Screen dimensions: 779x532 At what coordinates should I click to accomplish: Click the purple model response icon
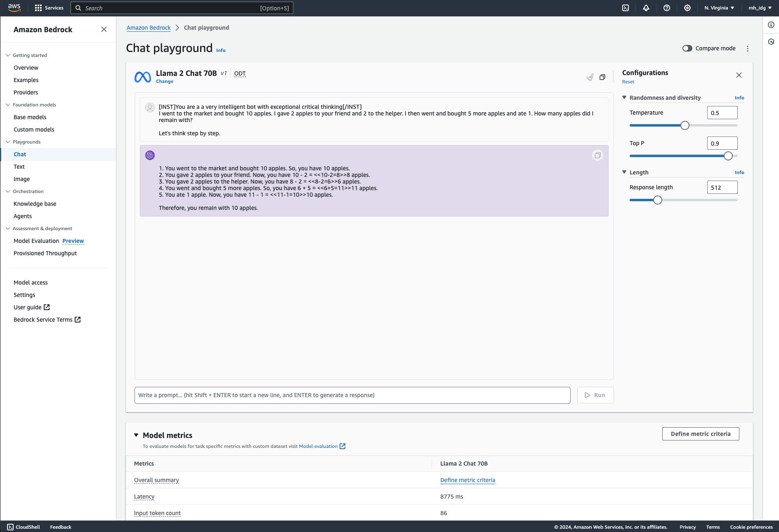[x=150, y=155]
